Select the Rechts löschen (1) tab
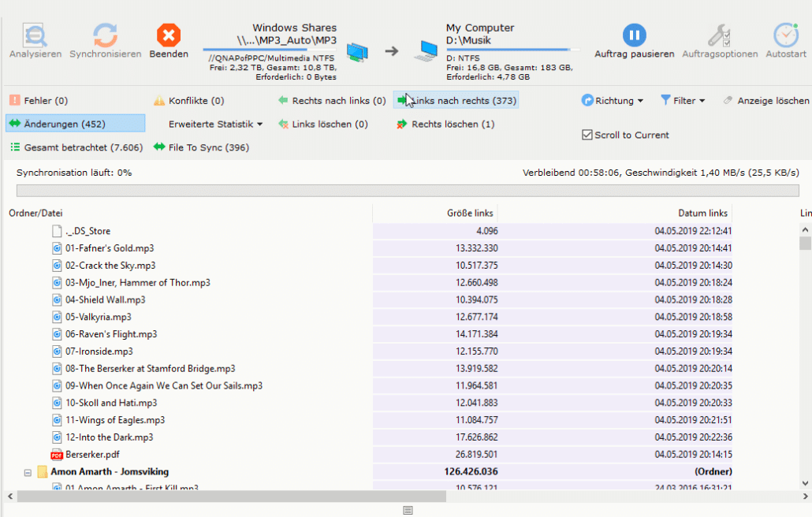The height and width of the screenshot is (517, 812). [x=446, y=124]
